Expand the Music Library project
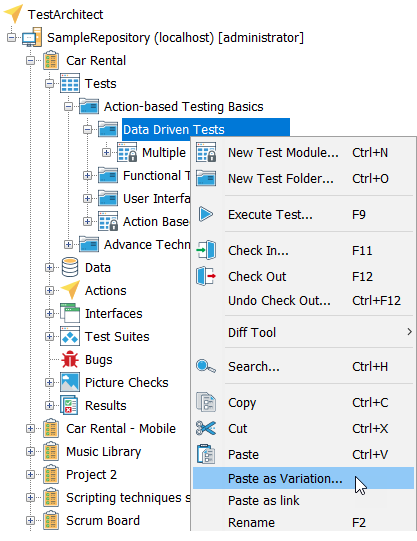417x541 pixels. click(30, 451)
